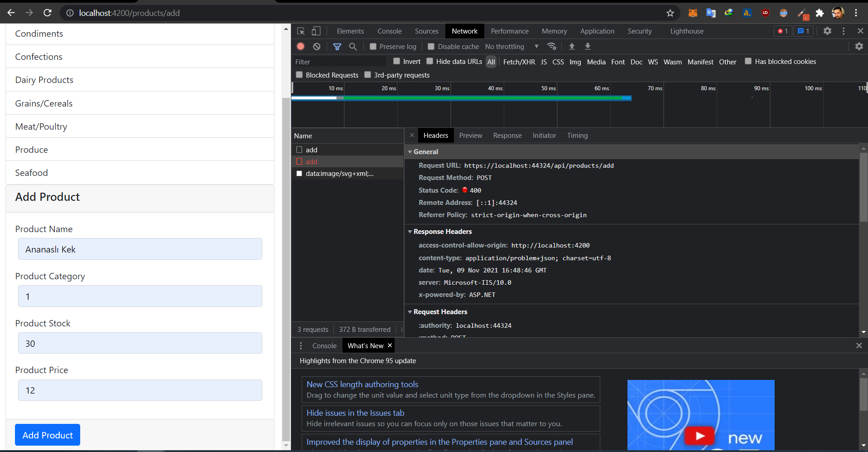The height and width of the screenshot is (452, 868).
Task: Click the red error count badge
Action: (x=783, y=31)
